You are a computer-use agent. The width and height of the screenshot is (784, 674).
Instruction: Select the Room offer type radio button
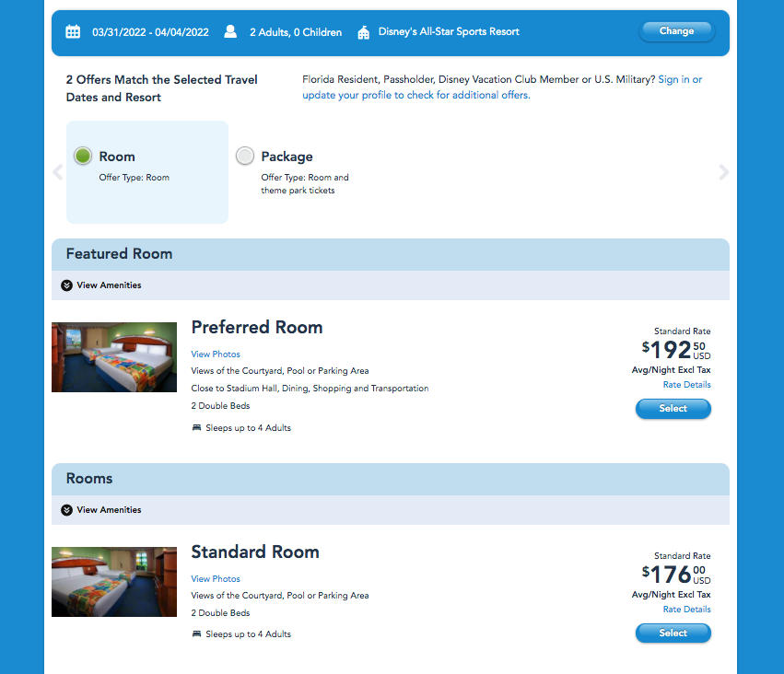point(83,157)
